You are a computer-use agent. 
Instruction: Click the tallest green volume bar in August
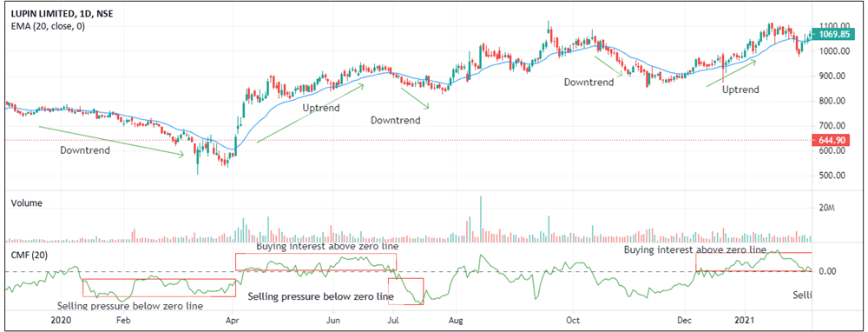tap(481, 219)
